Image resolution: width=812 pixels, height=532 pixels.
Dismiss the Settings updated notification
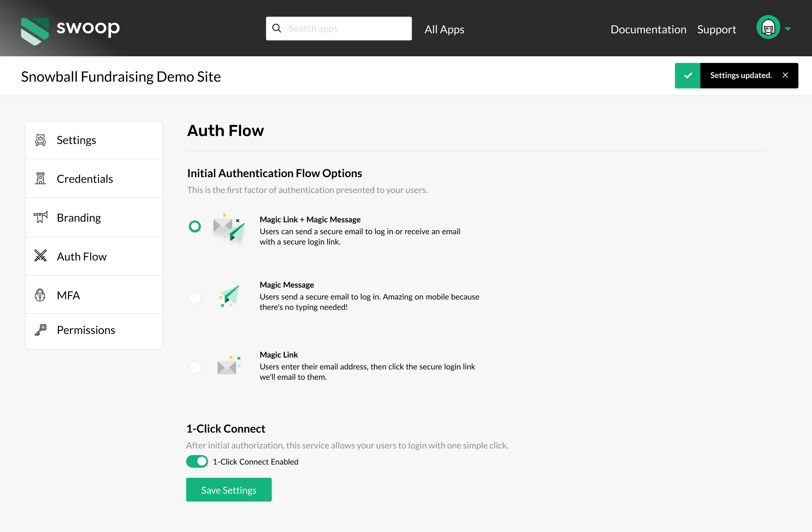785,75
